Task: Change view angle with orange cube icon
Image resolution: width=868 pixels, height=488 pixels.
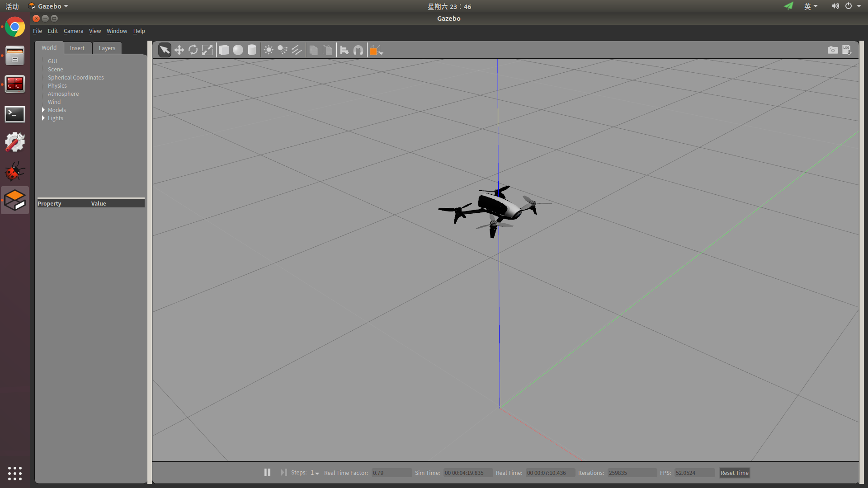Action: click(376, 50)
